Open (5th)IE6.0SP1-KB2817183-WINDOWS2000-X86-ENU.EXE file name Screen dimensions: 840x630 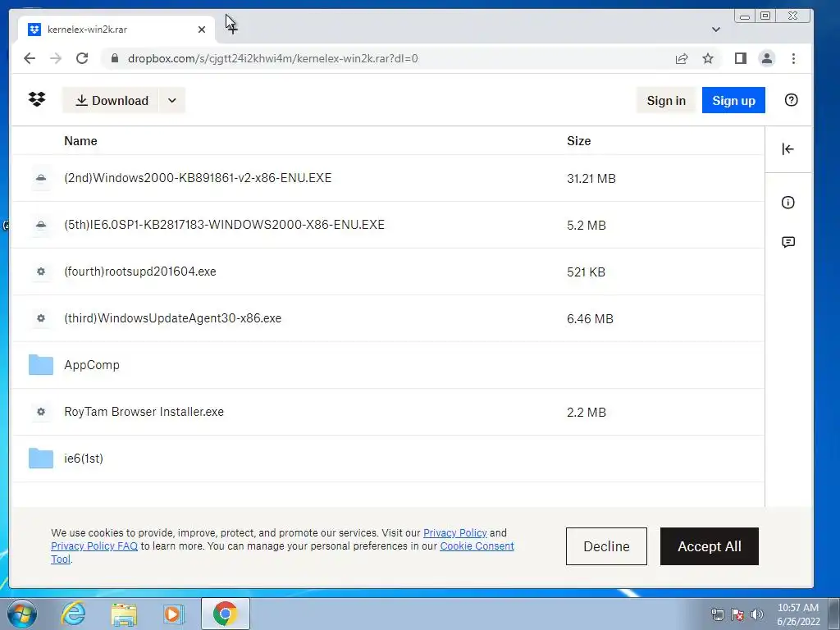[225, 225]
